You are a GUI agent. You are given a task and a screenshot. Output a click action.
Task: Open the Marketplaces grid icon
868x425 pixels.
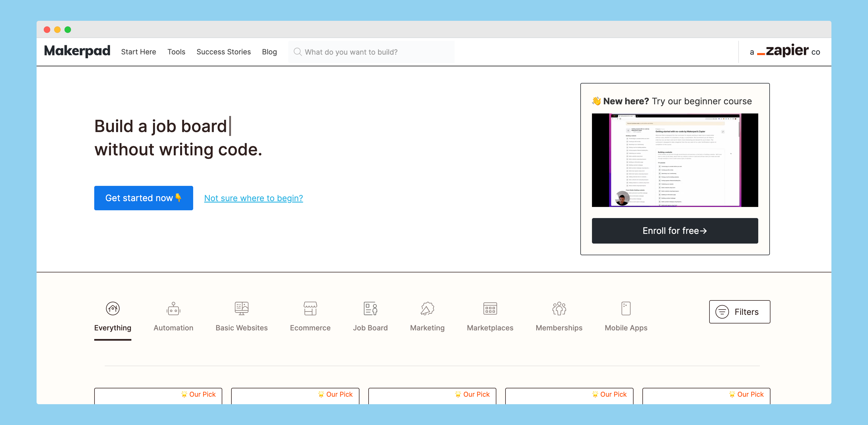pos(490,308)
